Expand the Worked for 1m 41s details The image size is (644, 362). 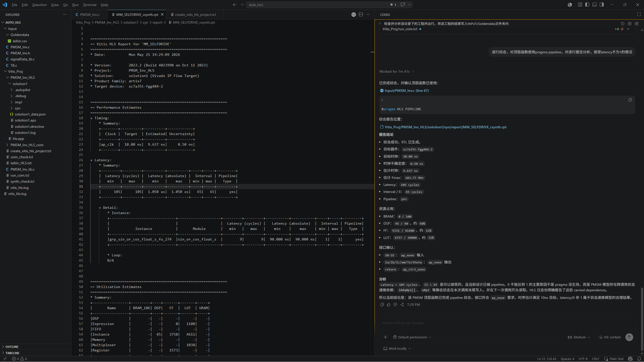pos(396,71)
